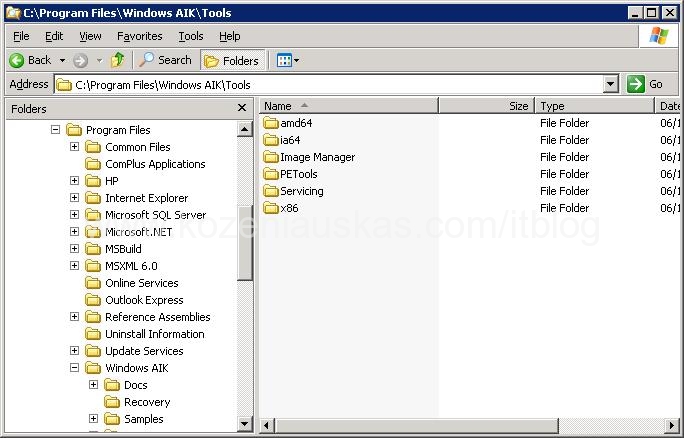Click the file list horizontal scrollbar thumb
The height and width of the screenshot is (438, 684).
(x=416, y=425)
